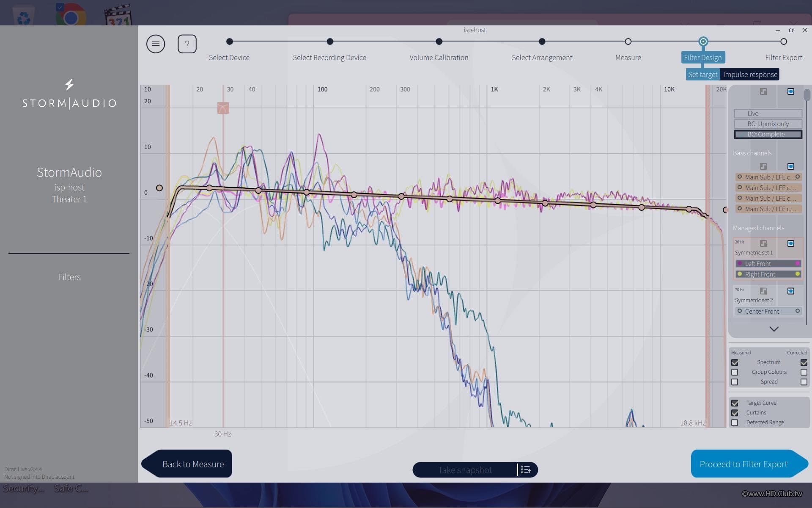The width and height of the screenshot is (812, 508).
Task: Select the BC: Upmix only button
Action: 768,124
